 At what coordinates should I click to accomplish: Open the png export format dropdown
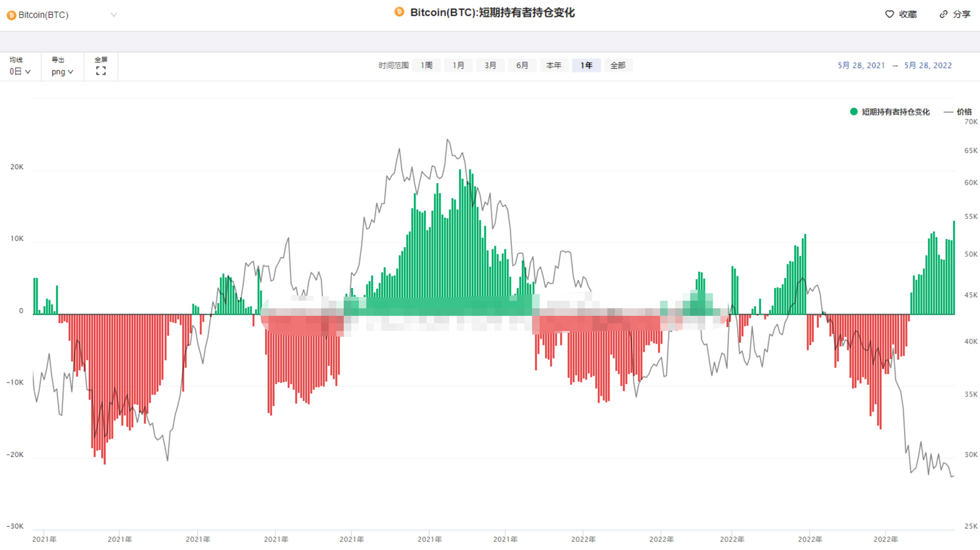(x=62, y=72)
